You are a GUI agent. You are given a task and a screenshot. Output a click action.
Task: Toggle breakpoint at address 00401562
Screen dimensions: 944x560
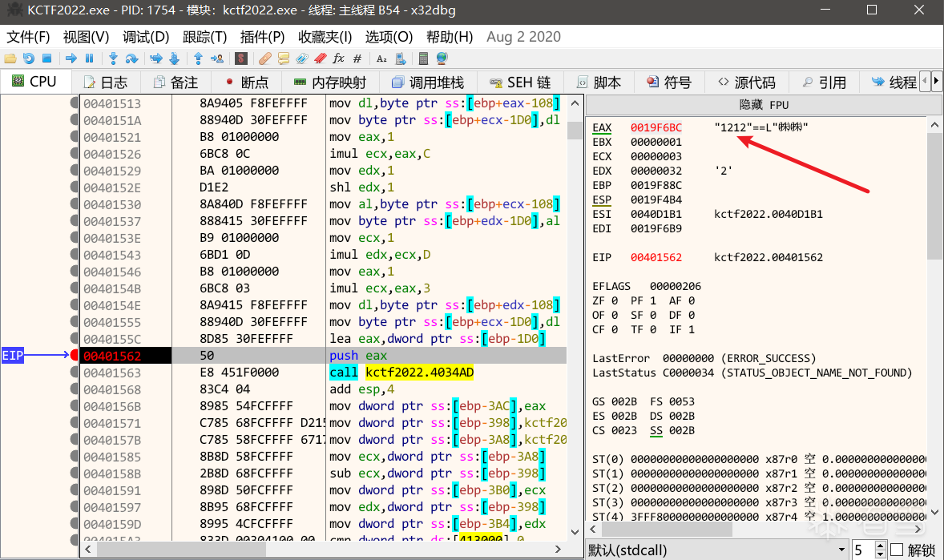[x=75, y=355]
